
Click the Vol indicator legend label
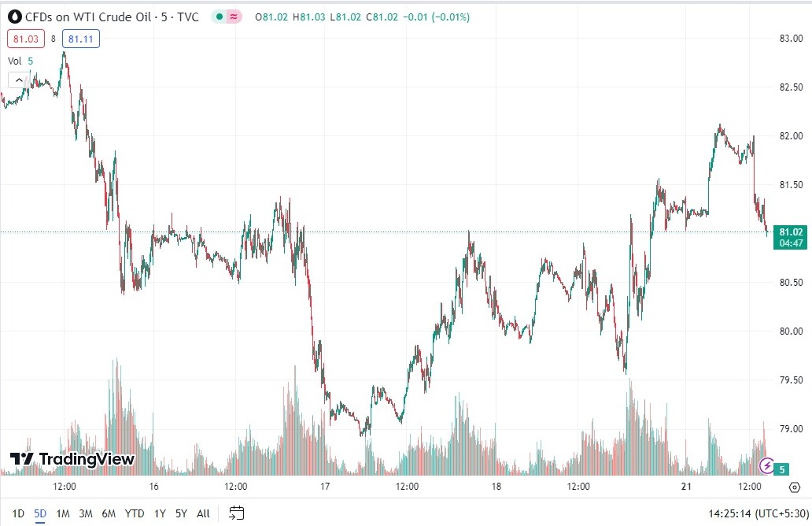(x=15, y=61)
